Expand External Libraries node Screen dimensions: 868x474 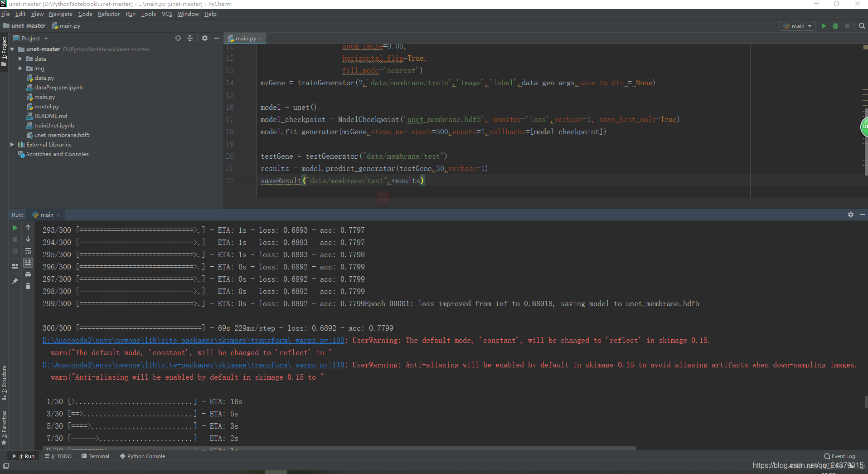(12, 144)
